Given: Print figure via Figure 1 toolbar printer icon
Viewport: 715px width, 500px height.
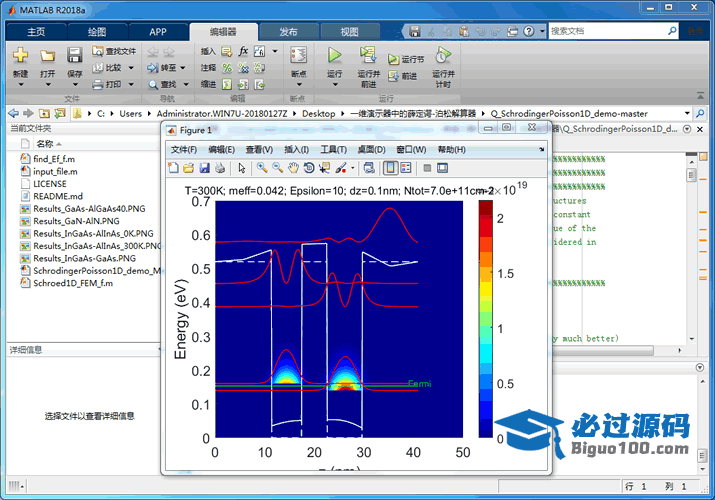Looking at the screenshot, I should coord(220,168).
